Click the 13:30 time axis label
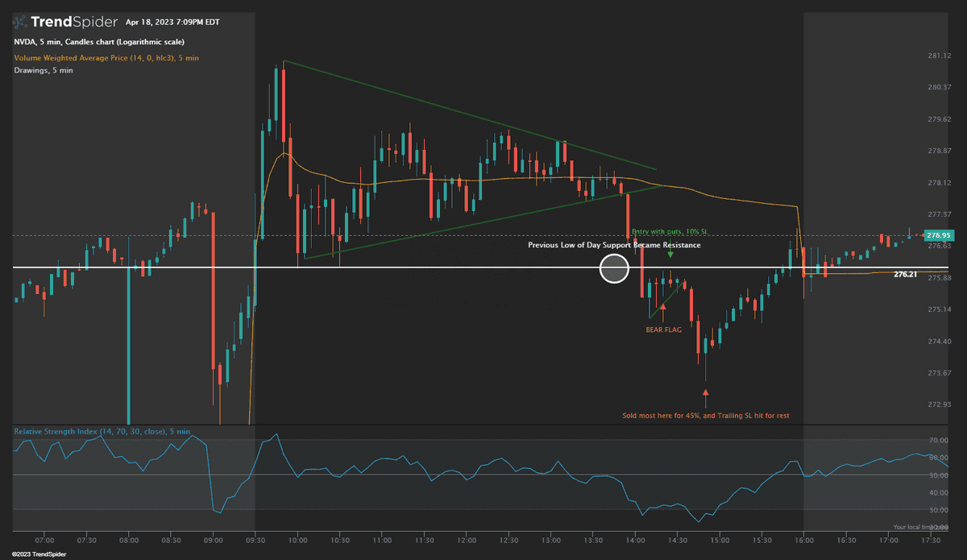967x560 pixels. pos(594,540)
